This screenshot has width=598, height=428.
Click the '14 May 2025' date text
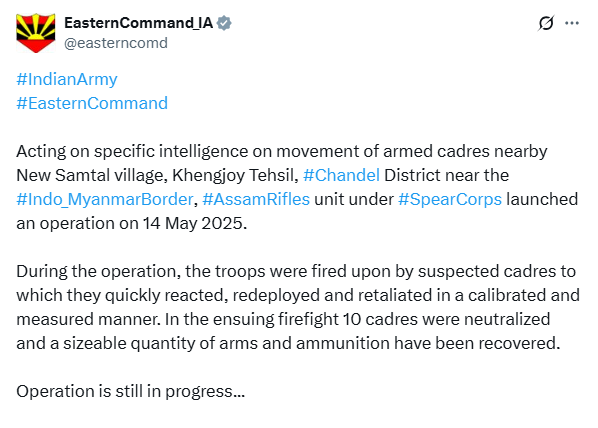[x=195, y=224]
